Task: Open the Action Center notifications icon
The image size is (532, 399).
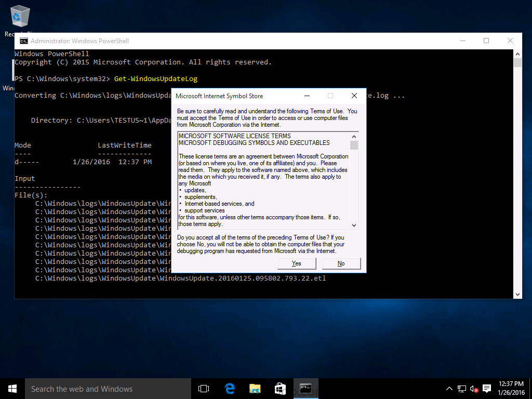Action: point(487,389)
